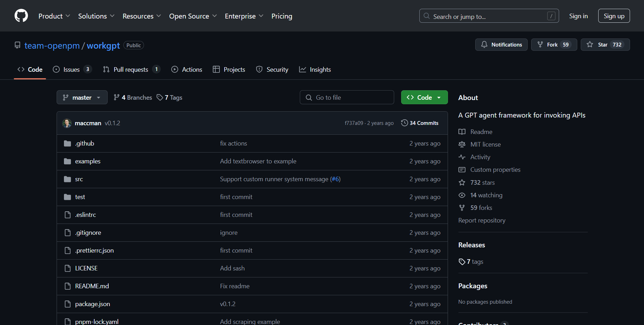644x325 pixels.
Task: Click the Releases heading link
Action: (472, 245)
